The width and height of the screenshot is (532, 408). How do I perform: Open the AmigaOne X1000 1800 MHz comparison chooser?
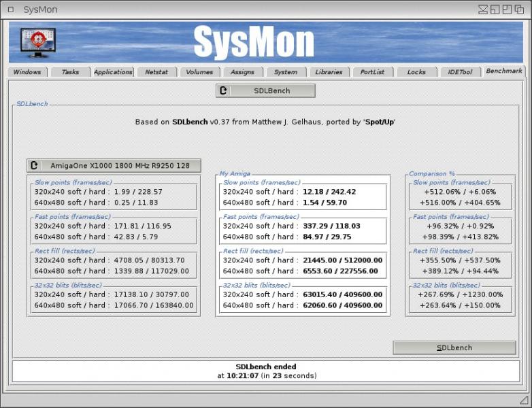click(x=114, y=165)
